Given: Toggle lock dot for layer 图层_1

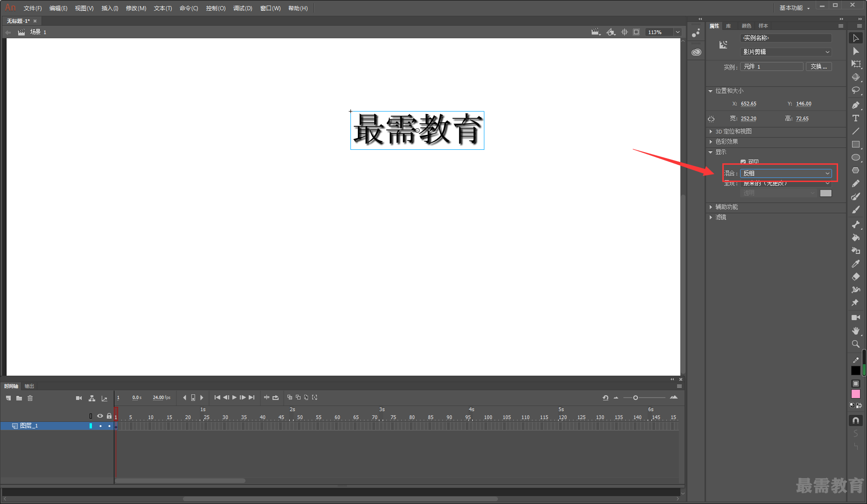Looking at the screenshot, I should tap(109, 426).
